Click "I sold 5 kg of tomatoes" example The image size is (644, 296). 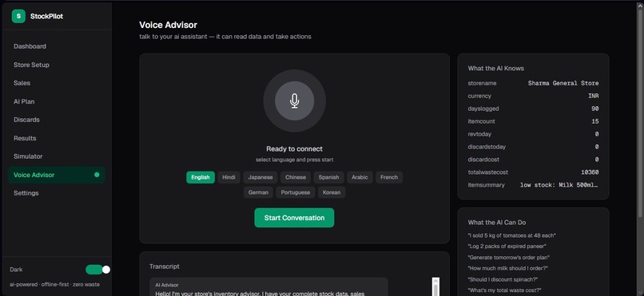point(511,235)
